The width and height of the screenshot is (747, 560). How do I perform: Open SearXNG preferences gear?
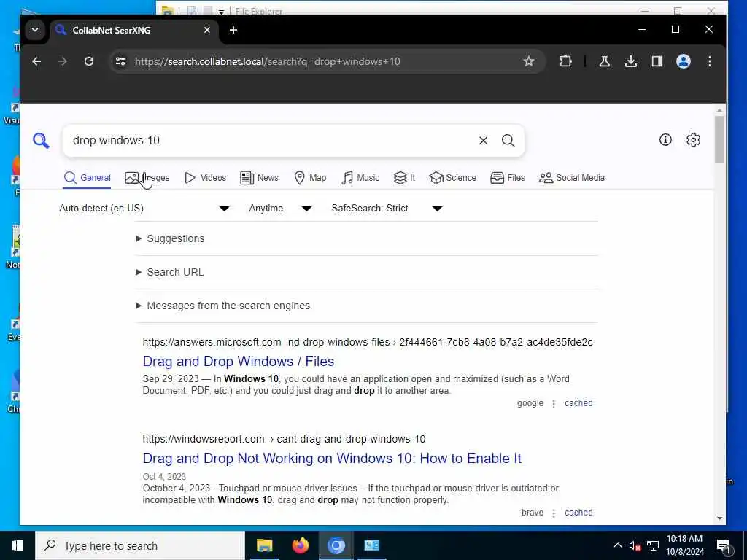coord(693,140)
